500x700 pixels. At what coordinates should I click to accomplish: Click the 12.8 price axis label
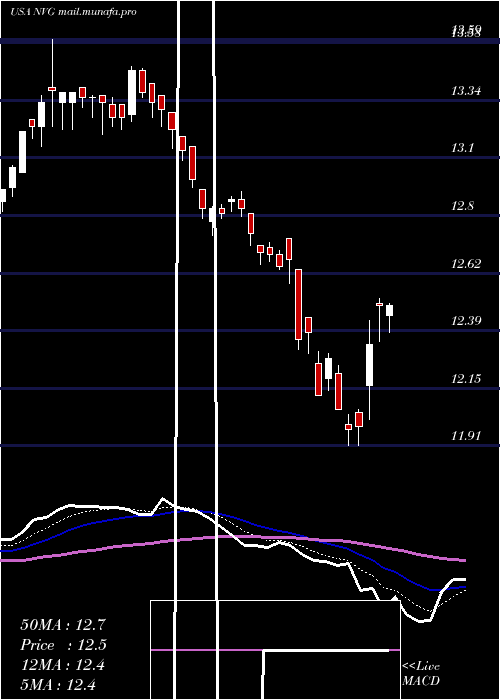click(462, 206)
